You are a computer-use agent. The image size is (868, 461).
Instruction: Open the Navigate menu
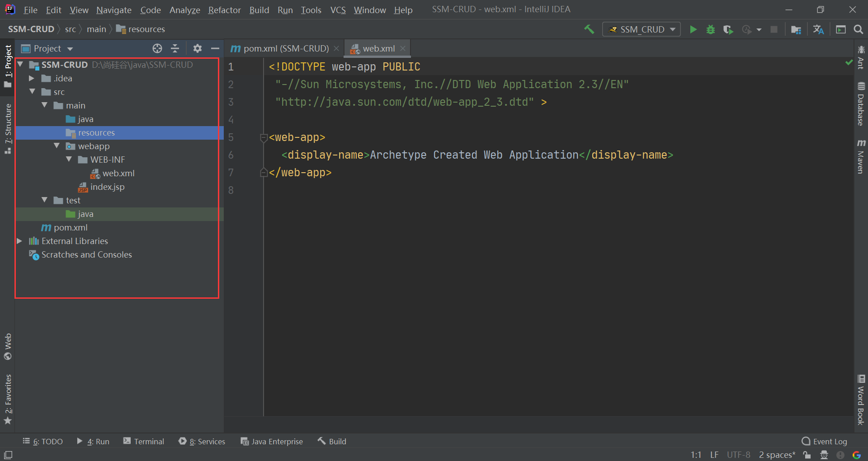[x=114, y=10]
